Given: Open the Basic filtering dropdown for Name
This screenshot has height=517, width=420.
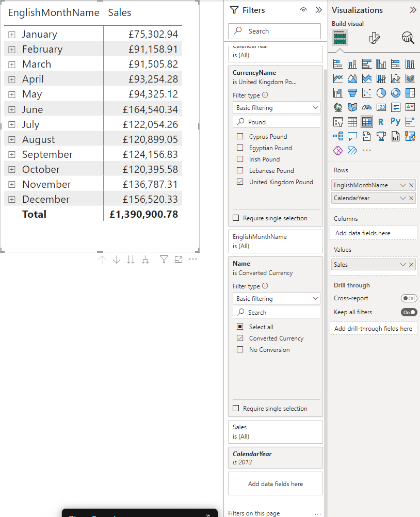Looking at the screenshot, I should [x=276, y=299].
